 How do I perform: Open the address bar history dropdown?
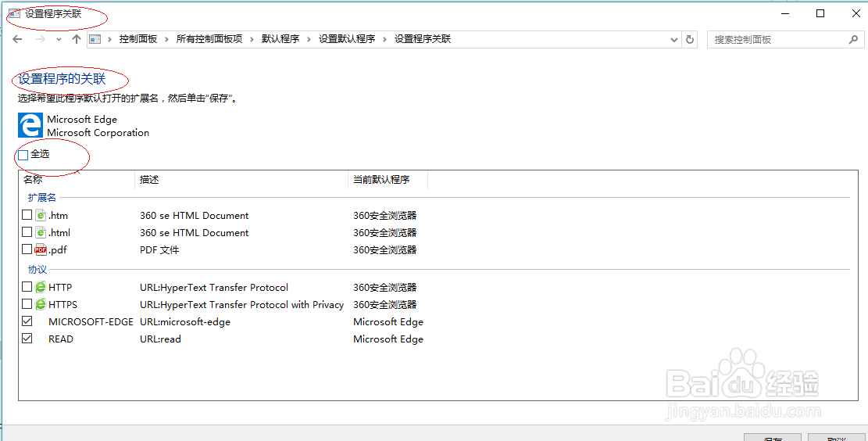675,39
